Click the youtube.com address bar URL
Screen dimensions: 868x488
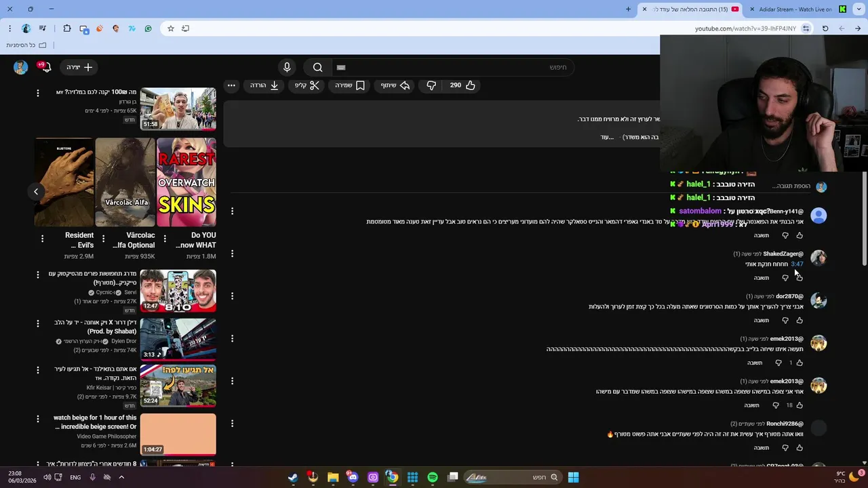click(x=745, y=28)
